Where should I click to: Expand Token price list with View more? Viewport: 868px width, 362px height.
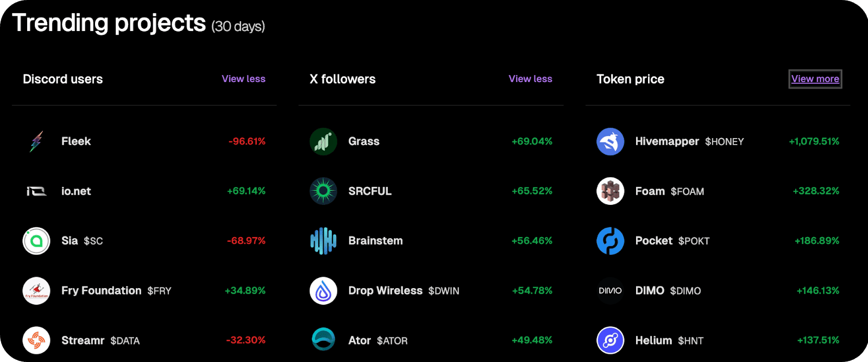(x=815, y=79)
